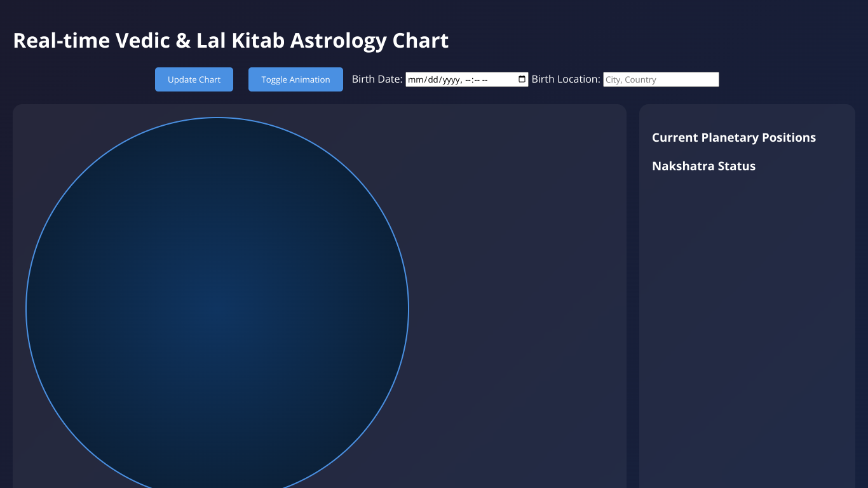The image size is (868, 488).
Task: Click the Update Chart button
Action: [x=194, y=79]
